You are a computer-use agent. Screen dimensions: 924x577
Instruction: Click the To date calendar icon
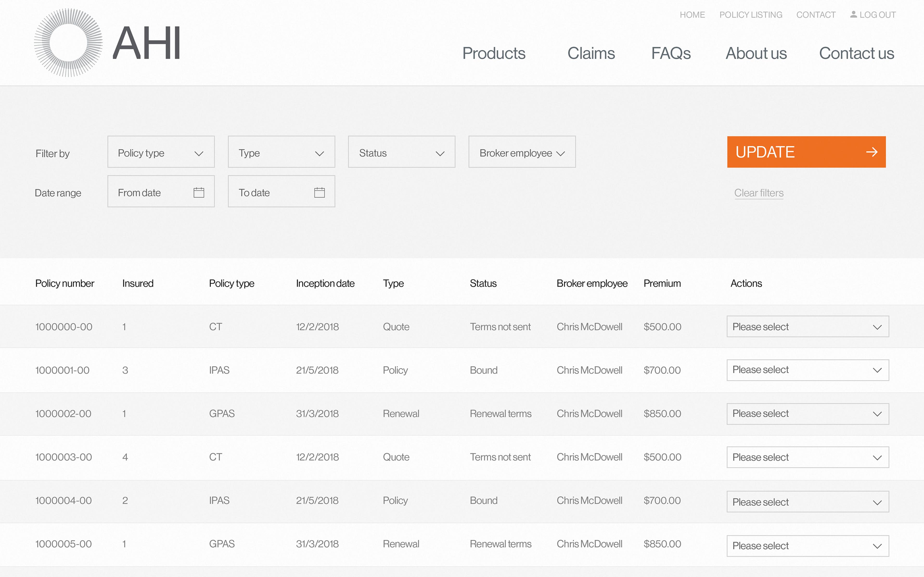click(319, 192)
